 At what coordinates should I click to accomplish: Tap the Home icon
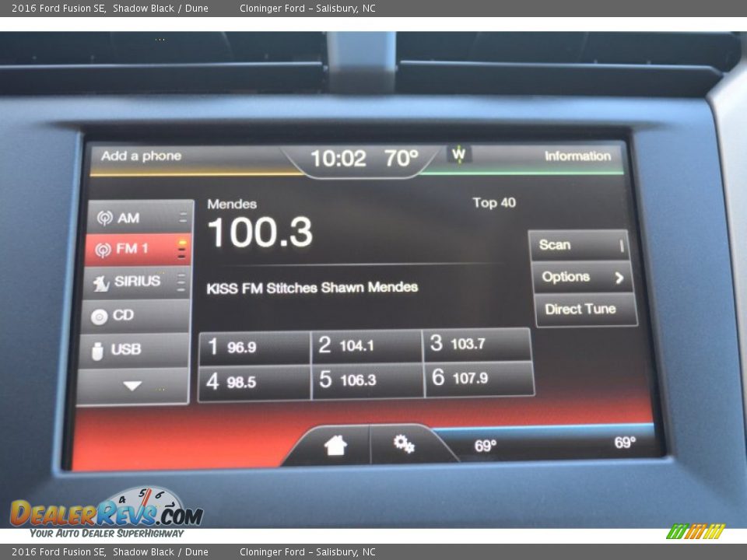click(335, 446)
